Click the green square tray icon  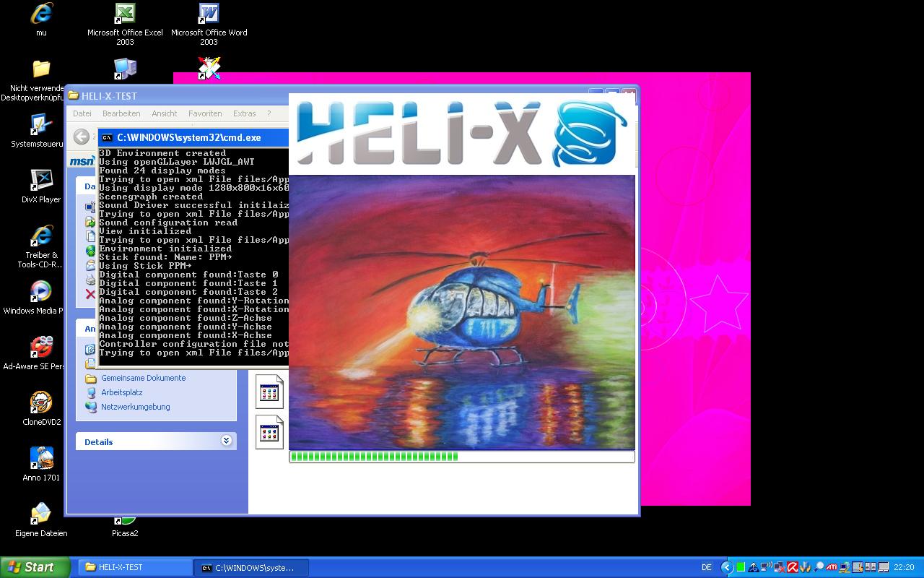(x=740, y=567)
